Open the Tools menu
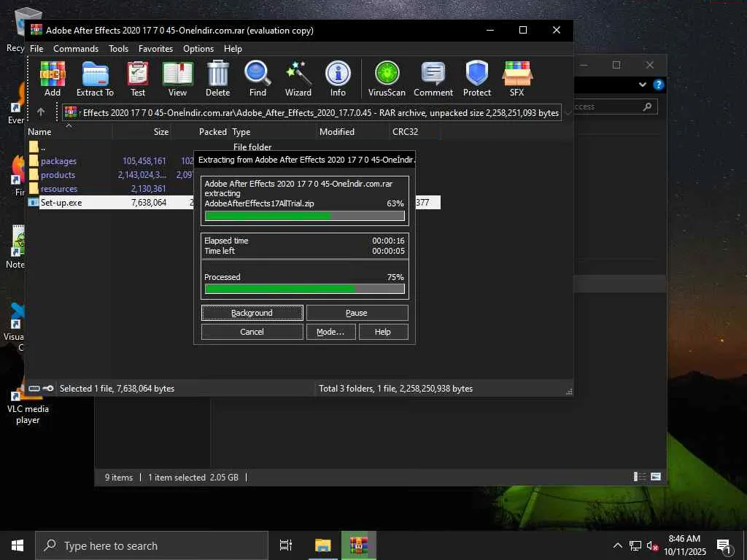The width and height of the screenshot is (747, 560). point(118,49)
